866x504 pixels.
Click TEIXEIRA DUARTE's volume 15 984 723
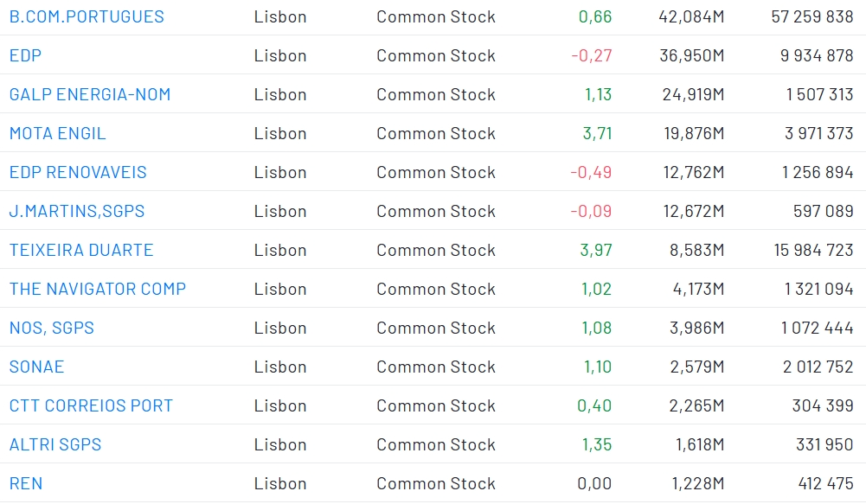tap(813, 250)
